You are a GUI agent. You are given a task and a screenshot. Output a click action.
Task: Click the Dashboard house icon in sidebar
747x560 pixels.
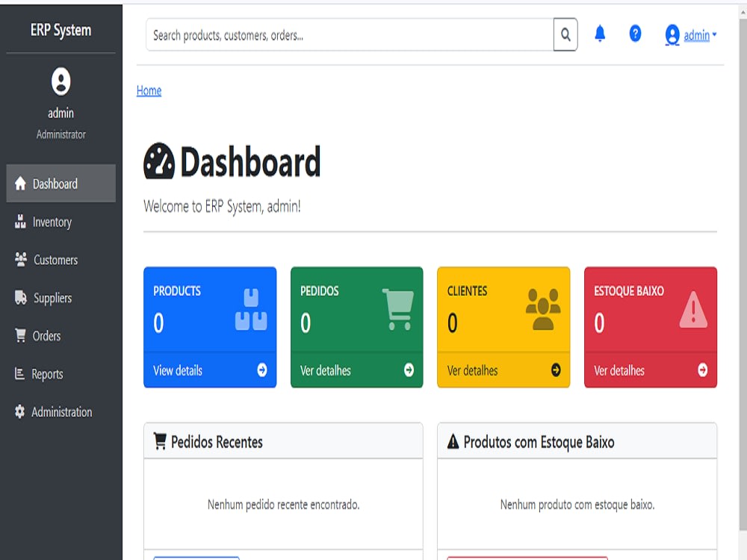(x=20, y=184)
